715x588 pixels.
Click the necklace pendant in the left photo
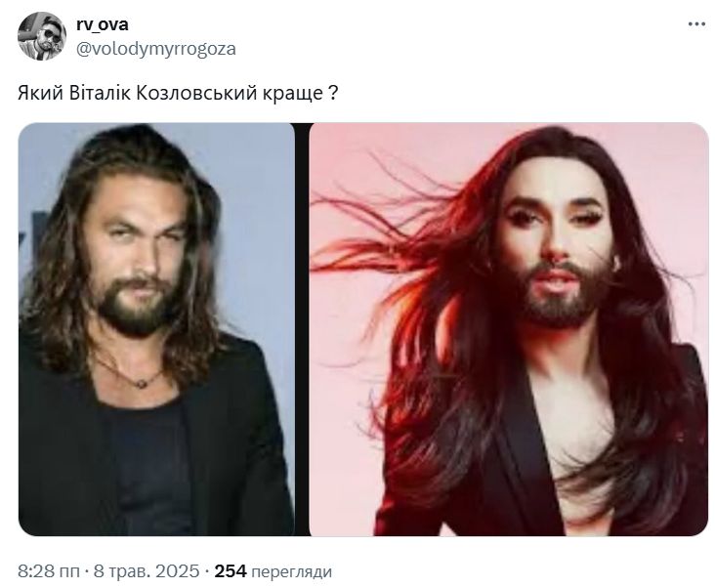(x=142, y=383)
